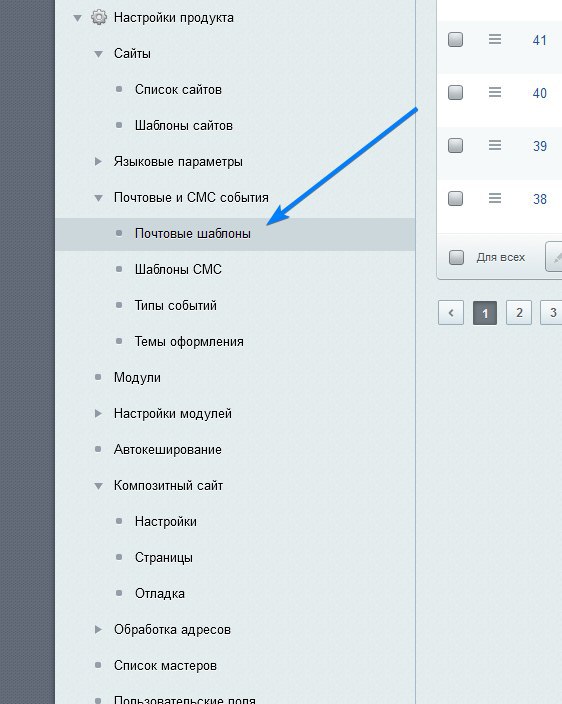This screenshot has width=562, height=704.
Task: Open Автокеширование item
Action: pyautogui.click(x=167, y=449)
